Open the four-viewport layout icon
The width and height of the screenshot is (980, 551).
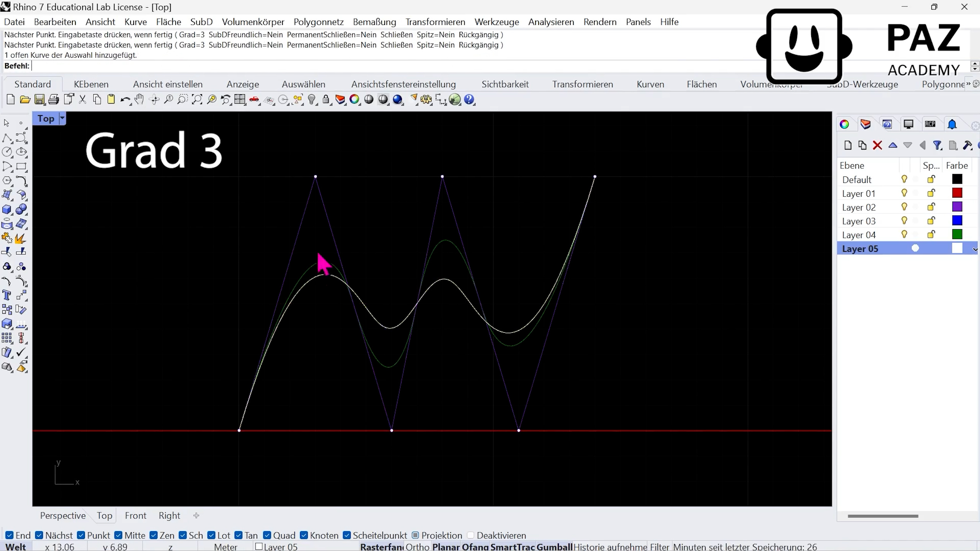point(240,100)
